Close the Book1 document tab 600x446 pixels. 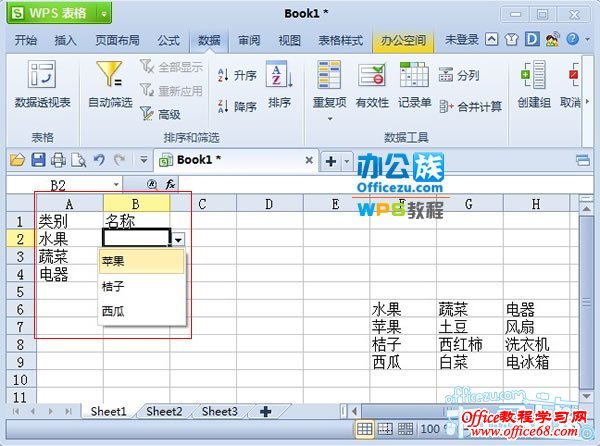click(x=309, y=160)
